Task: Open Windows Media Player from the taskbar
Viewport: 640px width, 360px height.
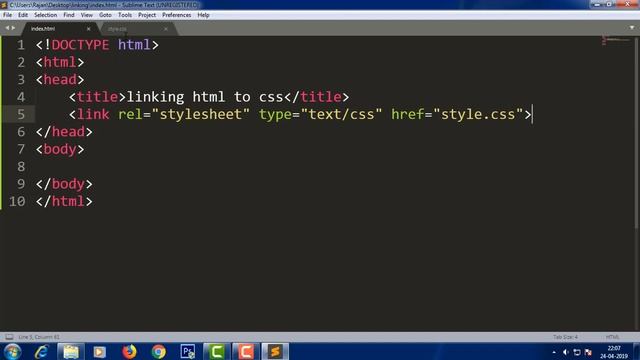Action: (x=100, y=351)
